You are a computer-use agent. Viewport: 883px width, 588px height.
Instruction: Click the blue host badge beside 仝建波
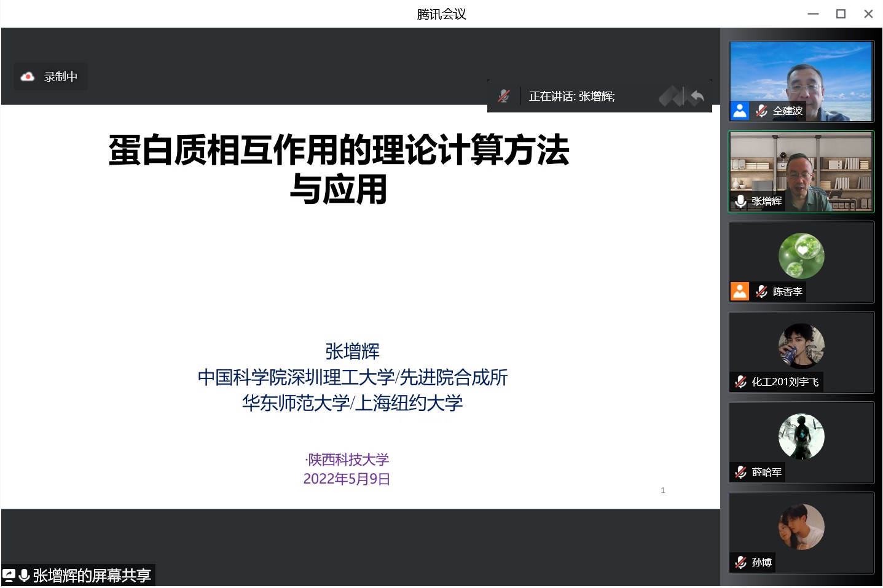740,111
